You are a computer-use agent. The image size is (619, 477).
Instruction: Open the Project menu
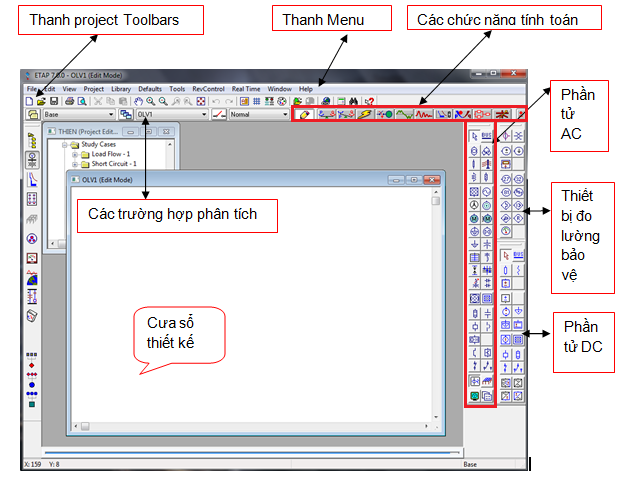point(94,89)
